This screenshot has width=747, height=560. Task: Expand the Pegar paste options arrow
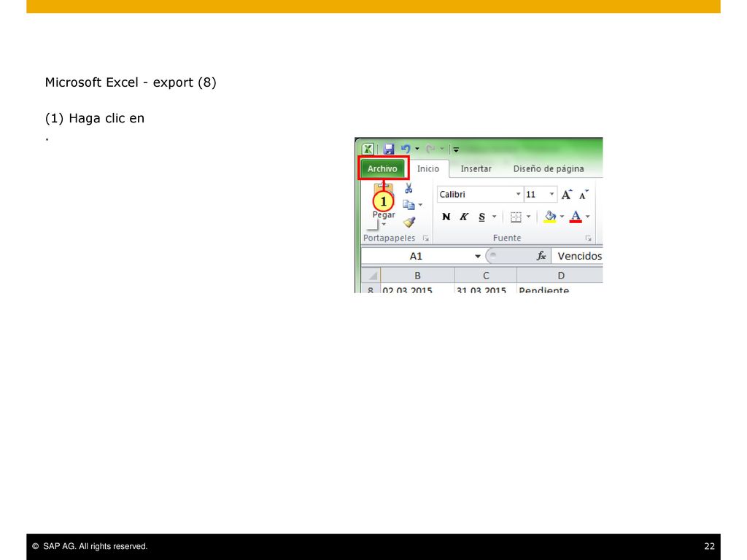point(384,225)
